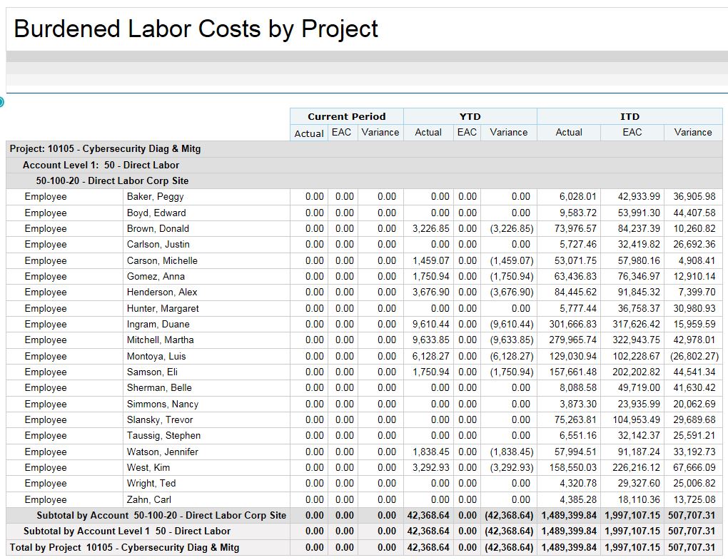Screen dimensions: 728x560
Task: Click the YTD Variance column header
Action: tap(508, 132)
